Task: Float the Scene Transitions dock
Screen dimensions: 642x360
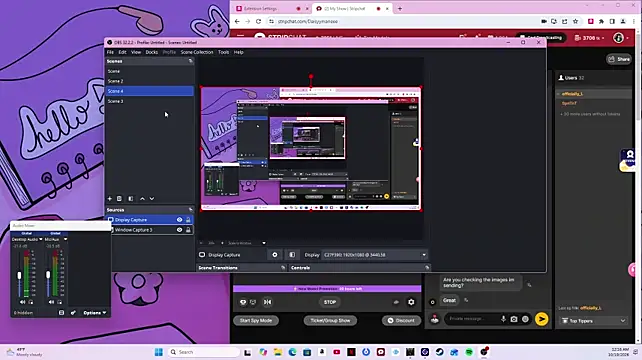Action: [283, 268]
